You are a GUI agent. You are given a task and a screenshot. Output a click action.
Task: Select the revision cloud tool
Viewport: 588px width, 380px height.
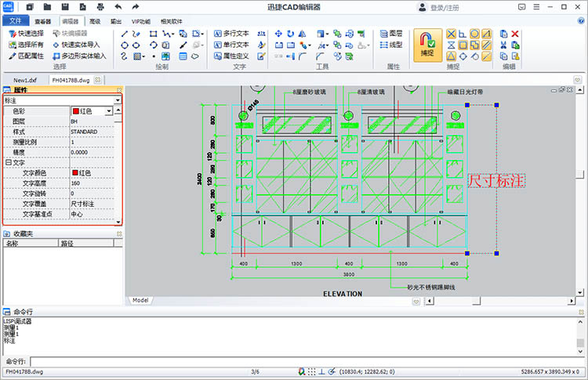[195, 56]
